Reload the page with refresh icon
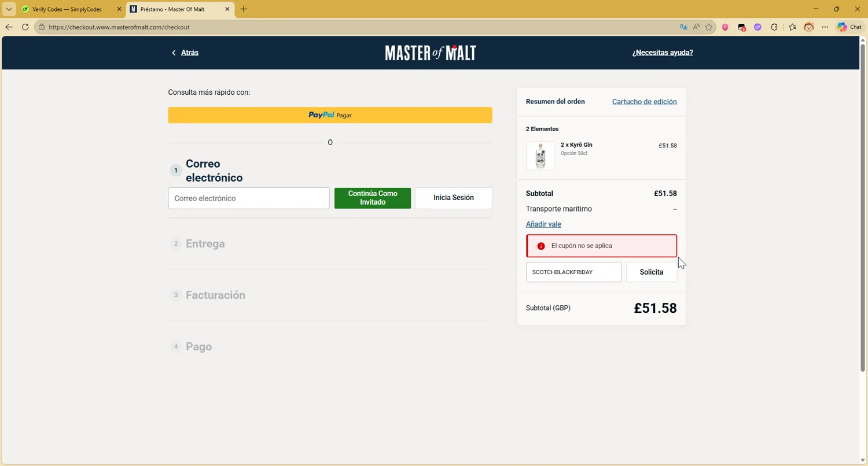Image resolution: width=868 pixels, height=466 pixels. (x=25, y=27)
